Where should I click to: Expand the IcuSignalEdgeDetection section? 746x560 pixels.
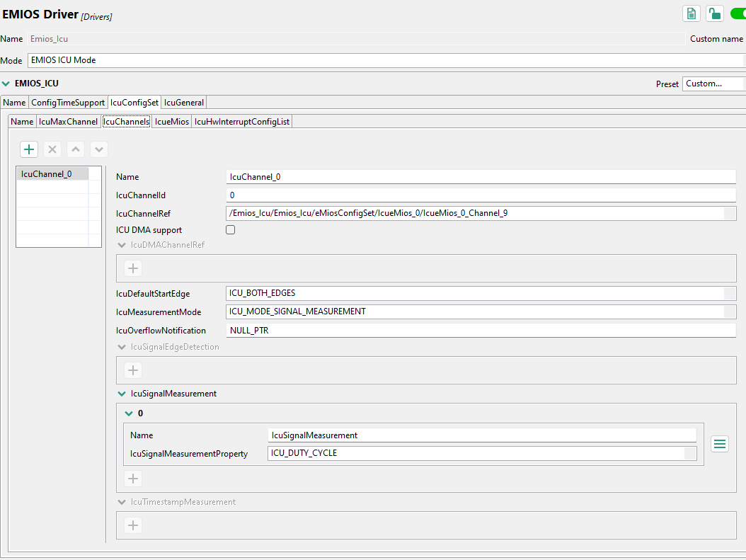coord(122,347)
